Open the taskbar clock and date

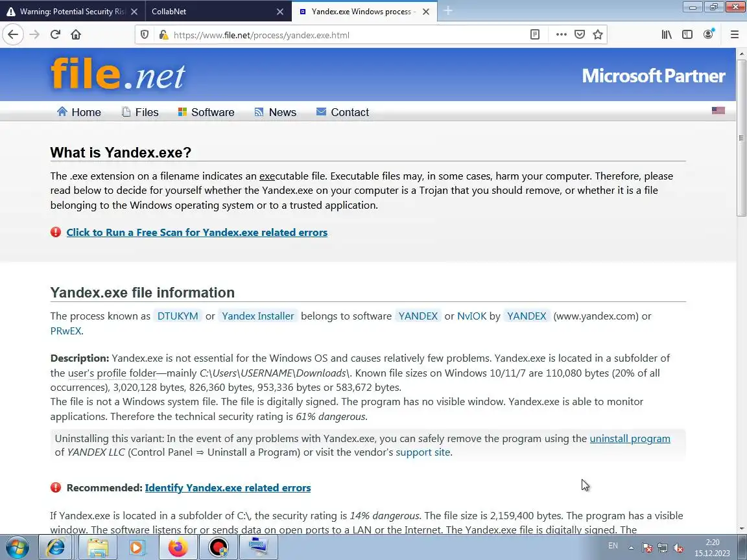pos(712,548)
